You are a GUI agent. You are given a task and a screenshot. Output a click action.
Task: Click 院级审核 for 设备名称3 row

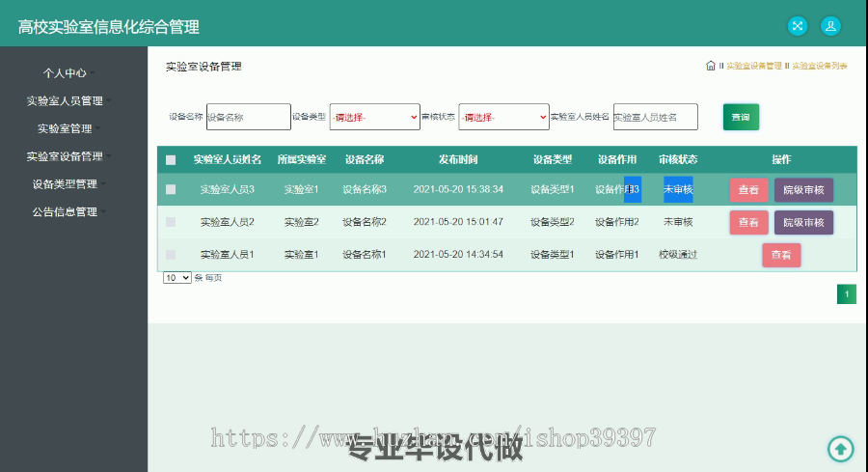[803, 190]
